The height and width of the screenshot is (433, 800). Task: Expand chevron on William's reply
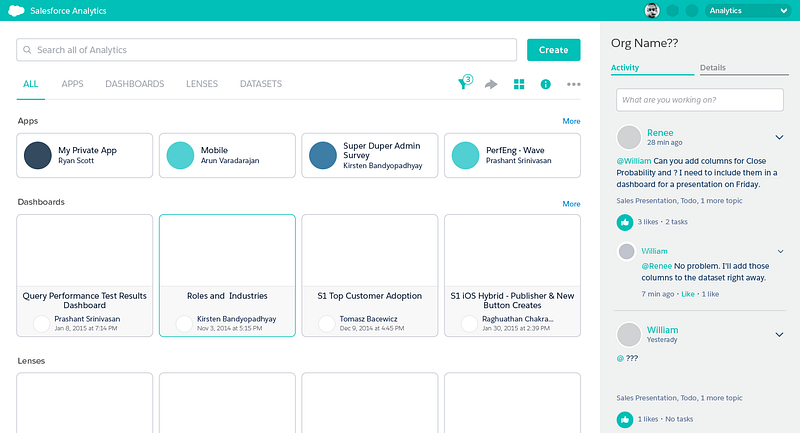[780, 251]
